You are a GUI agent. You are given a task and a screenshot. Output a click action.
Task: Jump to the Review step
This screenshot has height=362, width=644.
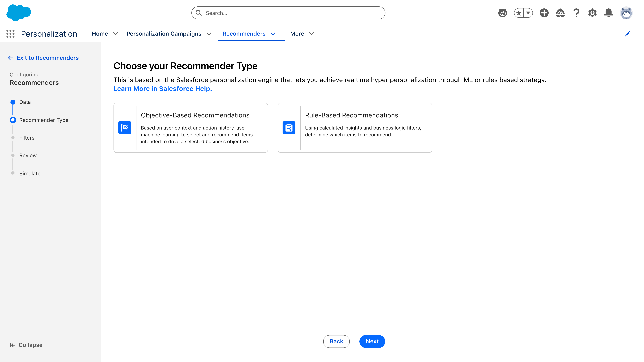[x=28, y=155]
